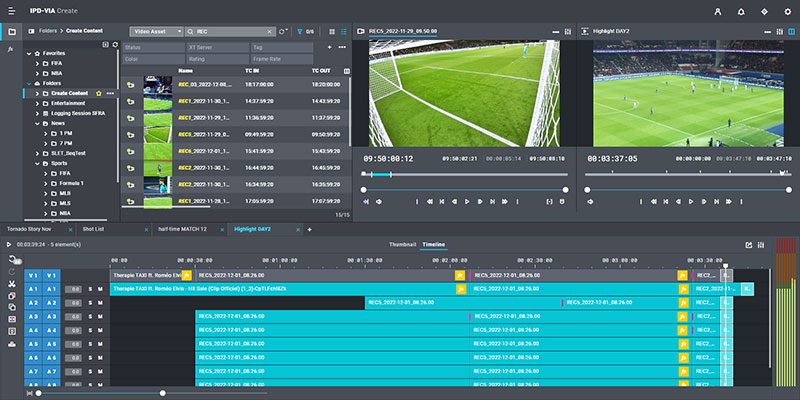Adjust timeline zoom slider right handle

pyautogui.click(x=163, y=393)
